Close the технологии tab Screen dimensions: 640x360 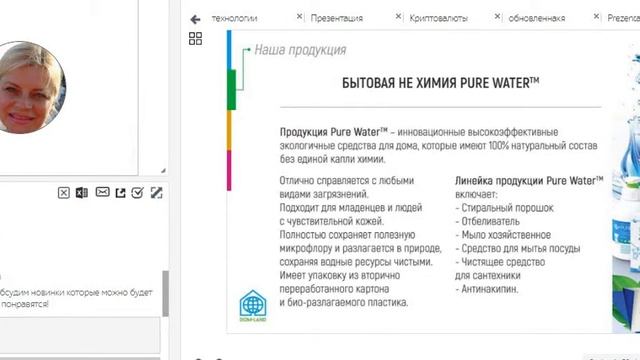(x=299, y=16)
